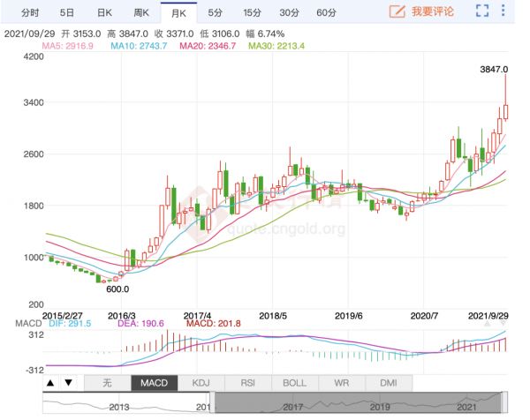
Task: Turn off indicators with 无 option
Action: [107, 383]
